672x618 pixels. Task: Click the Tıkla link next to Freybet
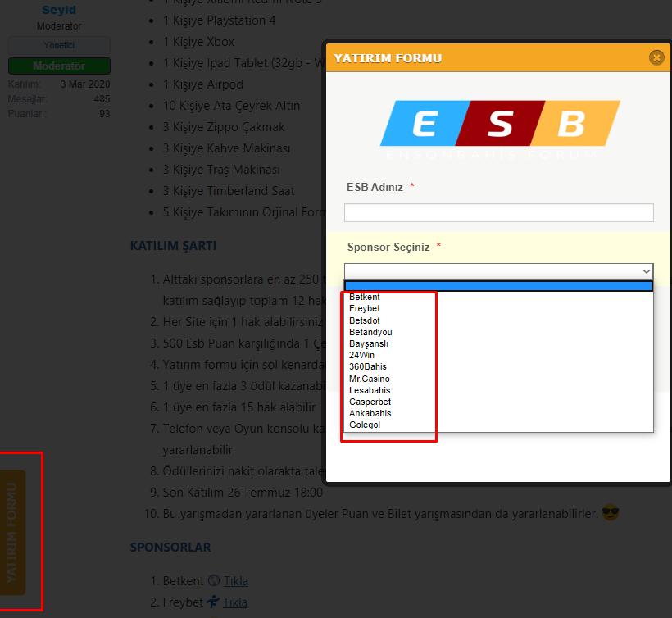pyautogui.click(x=235, y=602)
